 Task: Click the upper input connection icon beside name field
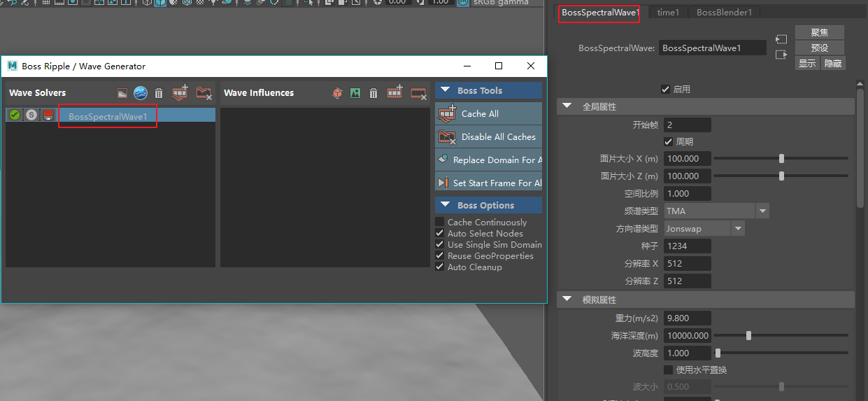point(781,40)
